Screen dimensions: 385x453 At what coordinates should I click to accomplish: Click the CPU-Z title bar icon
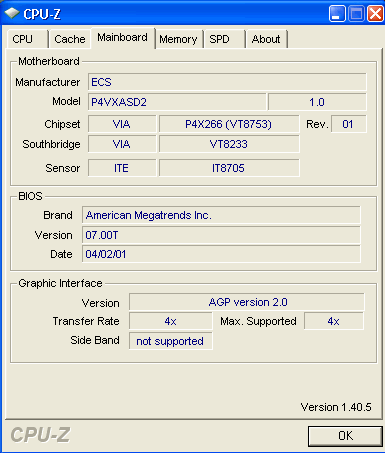12,13
